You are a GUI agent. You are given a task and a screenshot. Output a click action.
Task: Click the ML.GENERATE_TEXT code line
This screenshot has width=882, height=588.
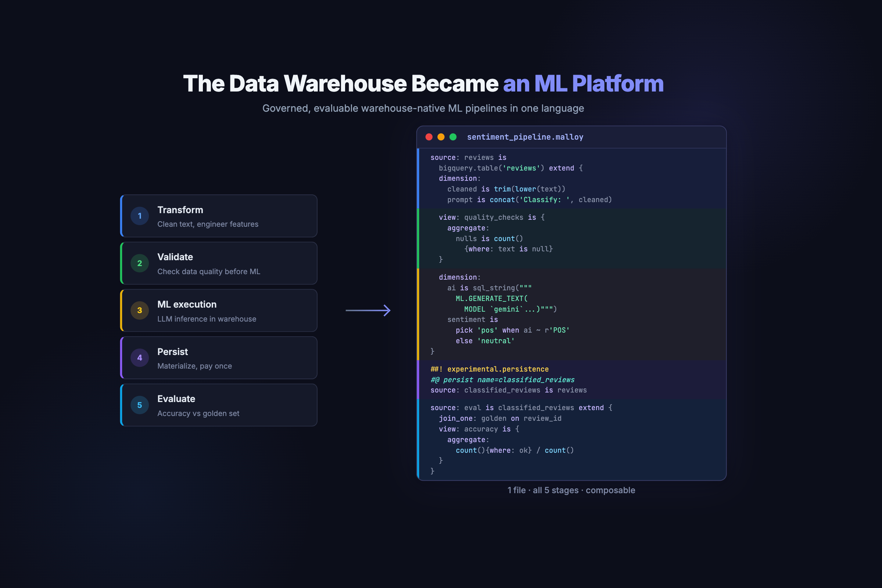492,298
